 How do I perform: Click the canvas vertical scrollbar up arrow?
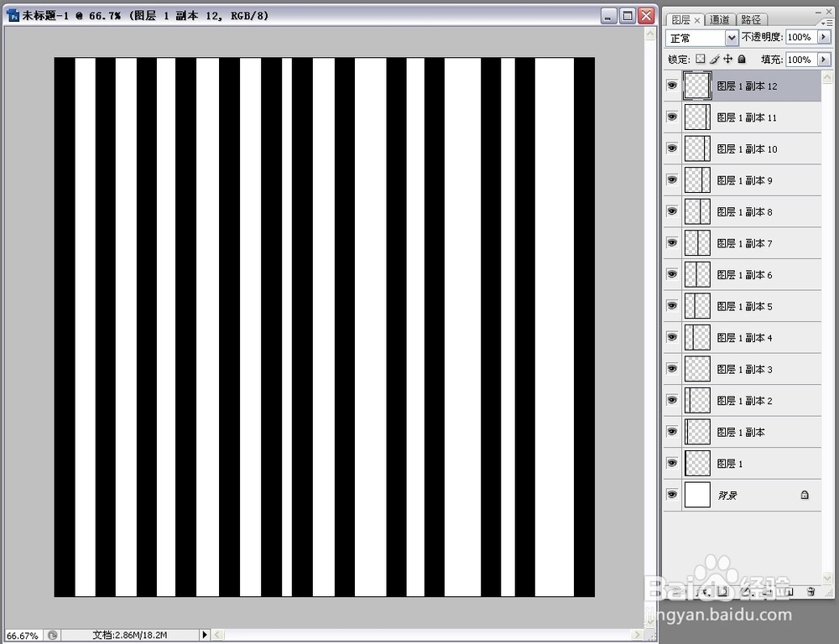(650, 34)
